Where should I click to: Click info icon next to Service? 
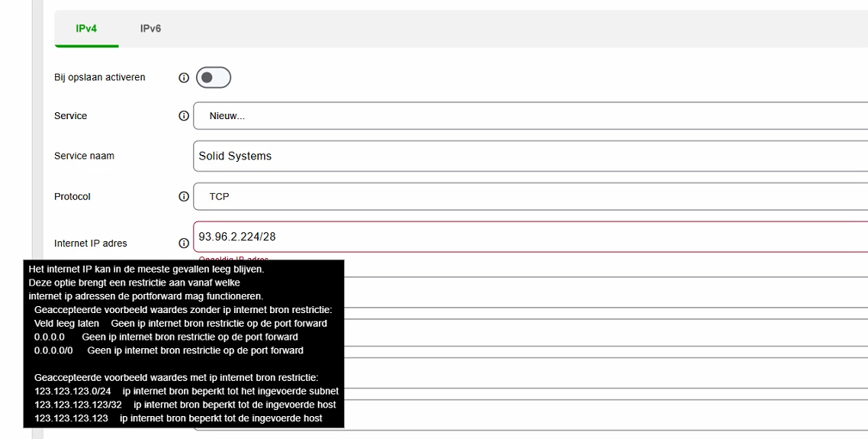coord(184,116)
